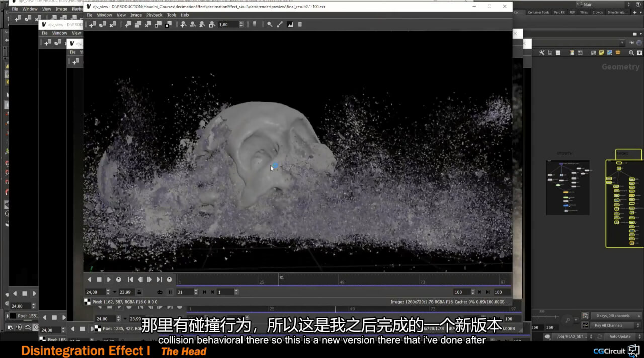Click the new window toolbar icon in djv_view
Viewport: 644px width, 358px height.
(x=92, y=24)
